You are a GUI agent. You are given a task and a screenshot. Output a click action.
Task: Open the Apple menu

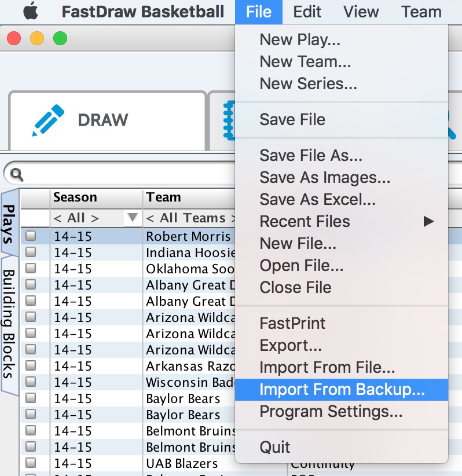tap(31, 12)
